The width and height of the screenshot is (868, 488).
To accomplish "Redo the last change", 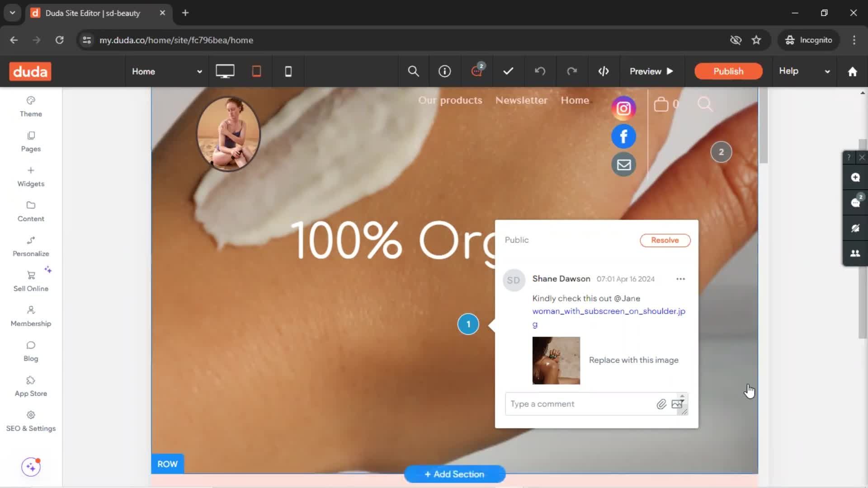I will point(572,71).
